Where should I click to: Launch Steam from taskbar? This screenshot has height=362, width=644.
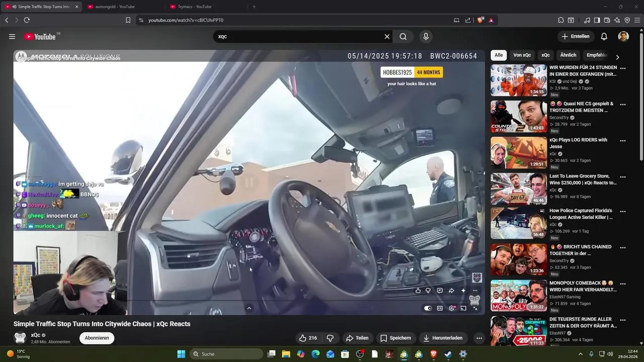click(x=448, y=354)
